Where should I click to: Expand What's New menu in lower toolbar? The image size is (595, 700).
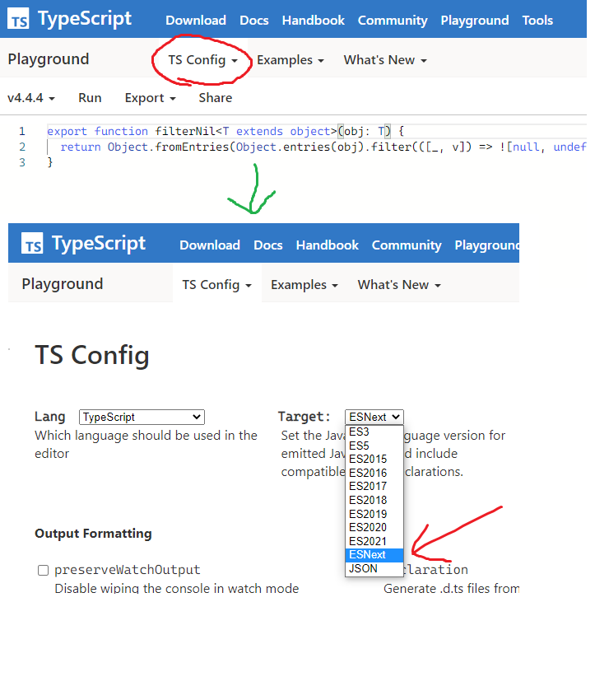point(399,285)
